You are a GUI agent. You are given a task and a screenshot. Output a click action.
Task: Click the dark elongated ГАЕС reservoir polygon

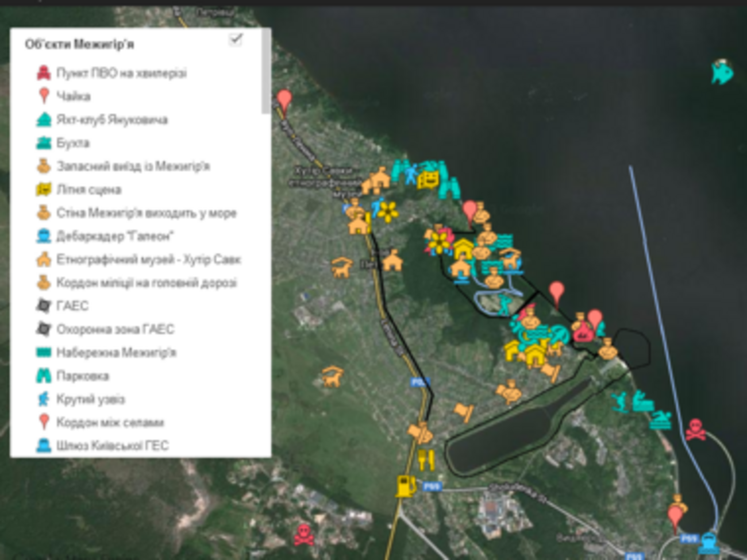(x=519, y=427)
